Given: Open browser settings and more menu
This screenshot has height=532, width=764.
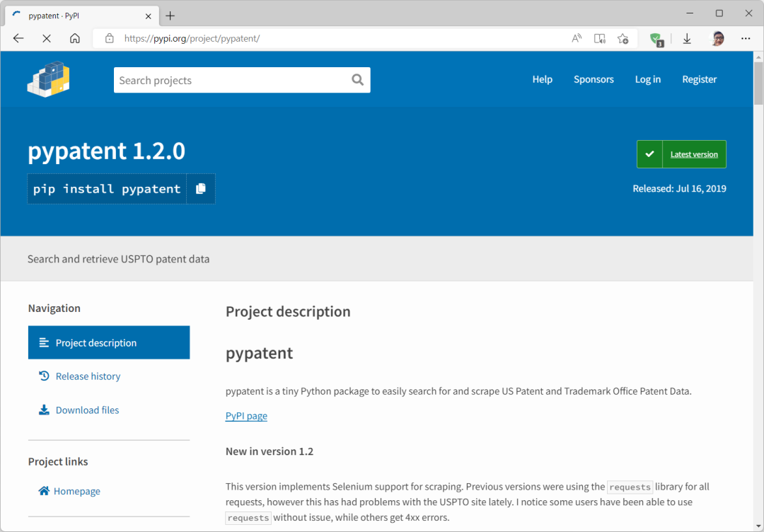Looking at the screenshot, I should point(746,38).
